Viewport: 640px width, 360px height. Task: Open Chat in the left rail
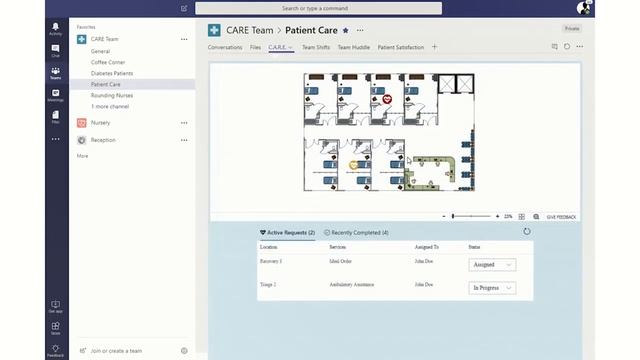coord(56,51)
